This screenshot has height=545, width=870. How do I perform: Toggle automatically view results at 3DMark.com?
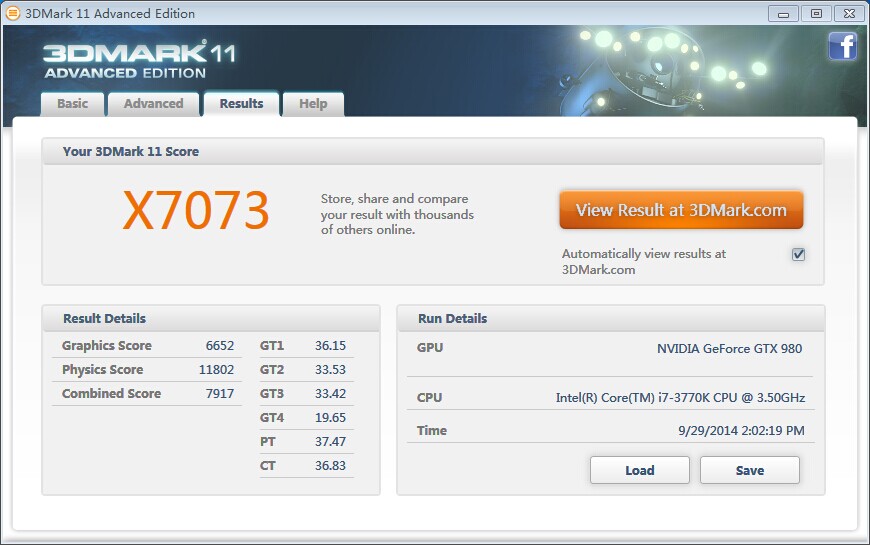coord(798,254)
